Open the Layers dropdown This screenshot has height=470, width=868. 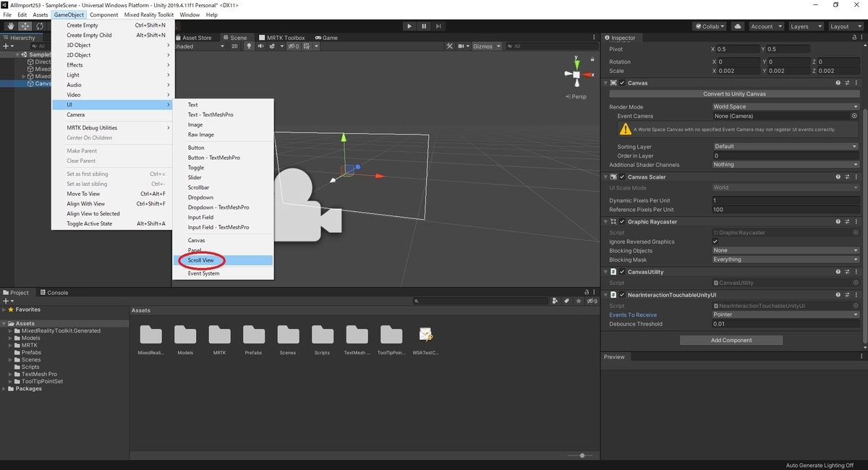tap(805, 26)
